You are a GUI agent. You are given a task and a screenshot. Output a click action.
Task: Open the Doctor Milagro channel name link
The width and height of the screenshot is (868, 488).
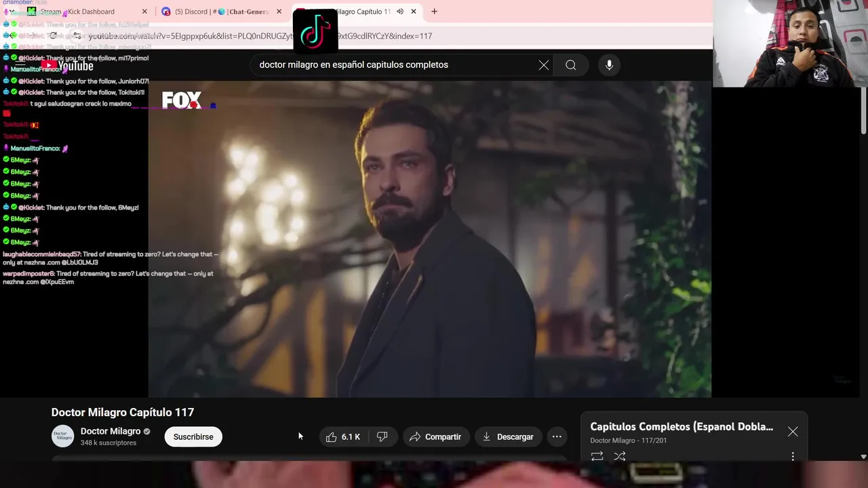[111, 431]
